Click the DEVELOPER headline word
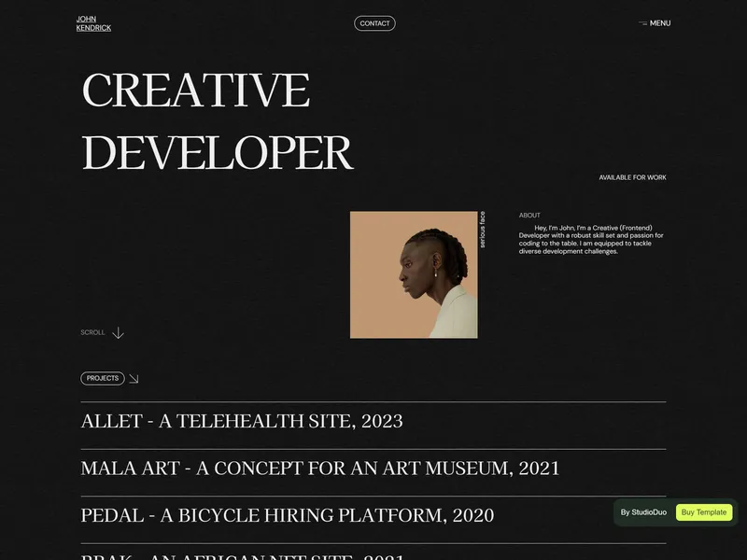747x560 pixels. coord(218,152)
